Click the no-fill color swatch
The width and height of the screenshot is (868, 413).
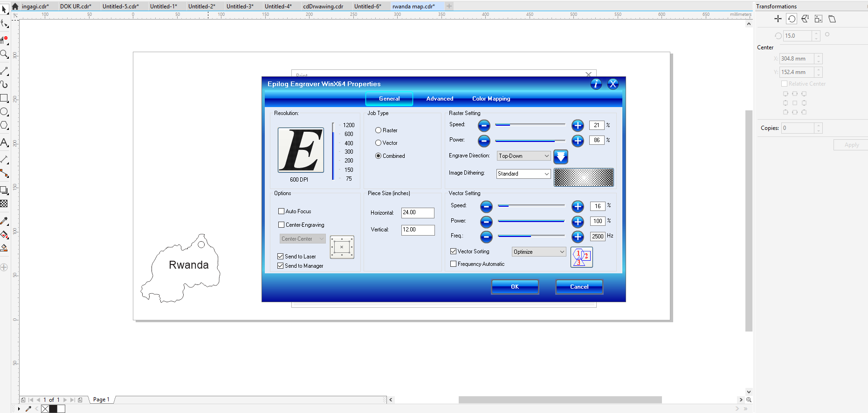pos(45,409)
